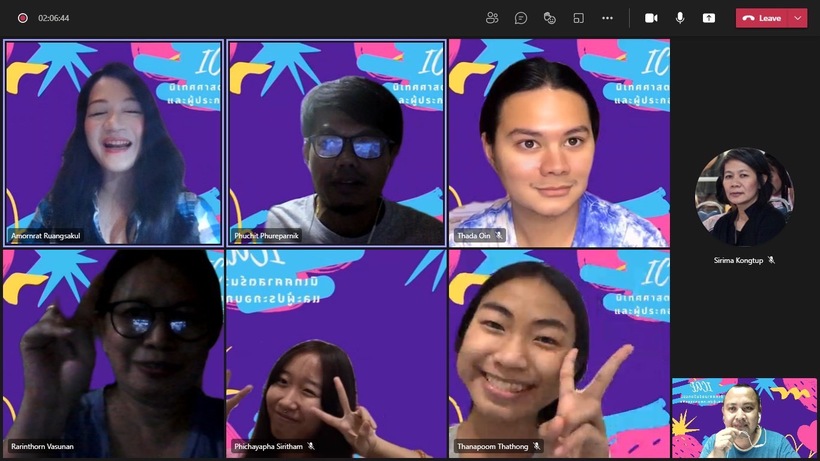Click Phichayapha Siritham's muted mic icon
Viewport: 820px width, 461px height.
(x=311, y=446)
